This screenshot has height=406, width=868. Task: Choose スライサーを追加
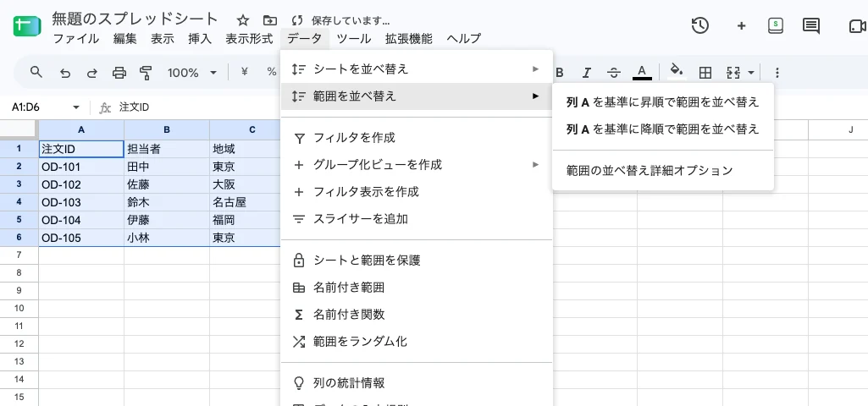click(x=417, y=219)
